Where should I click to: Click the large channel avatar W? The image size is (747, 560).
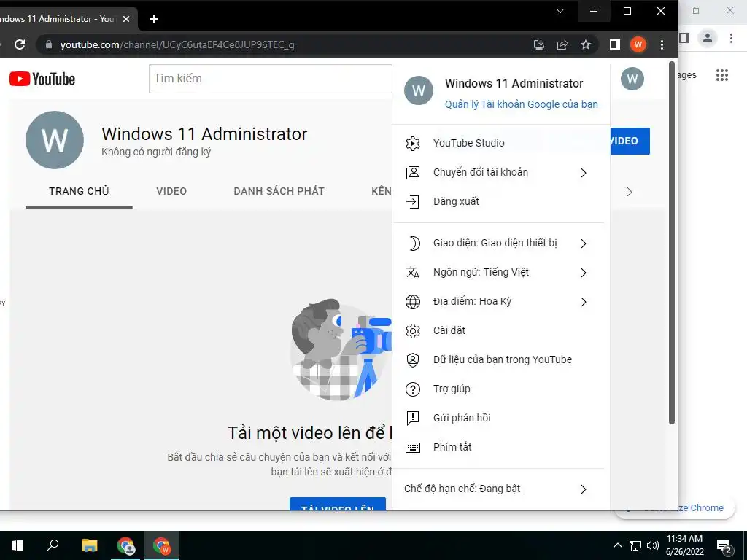[x=55, y=140]
